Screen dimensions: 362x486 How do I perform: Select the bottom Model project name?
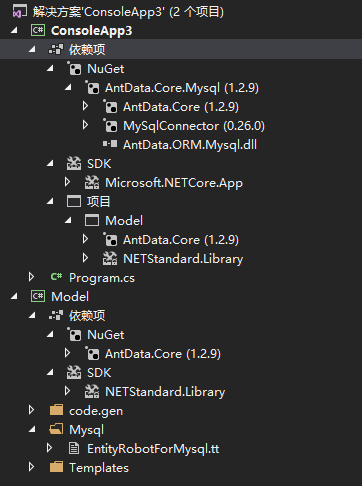point(70,297)
